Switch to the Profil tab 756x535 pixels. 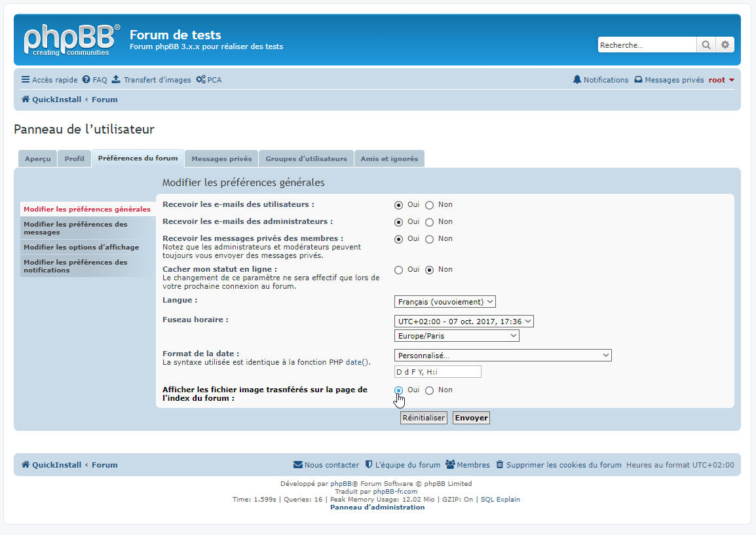(74, 159)
